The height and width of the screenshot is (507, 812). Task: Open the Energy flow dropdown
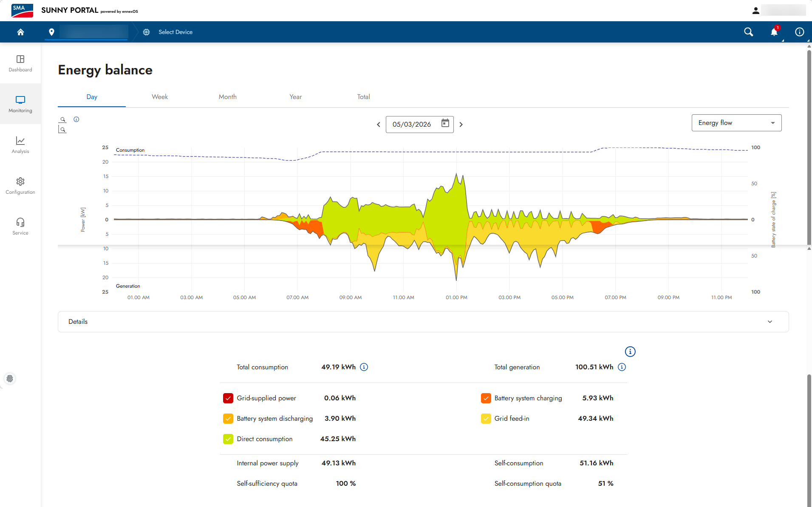point(736,123)
